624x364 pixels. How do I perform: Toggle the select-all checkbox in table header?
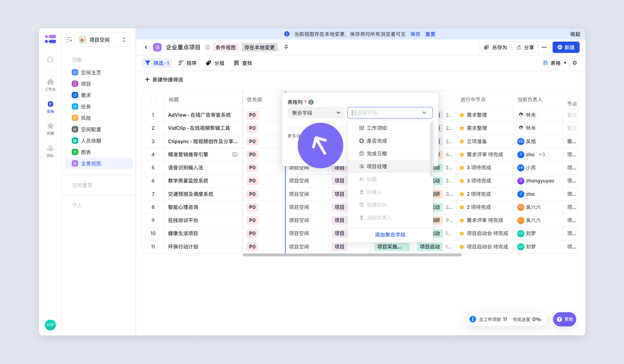click(x=153, y=100)
